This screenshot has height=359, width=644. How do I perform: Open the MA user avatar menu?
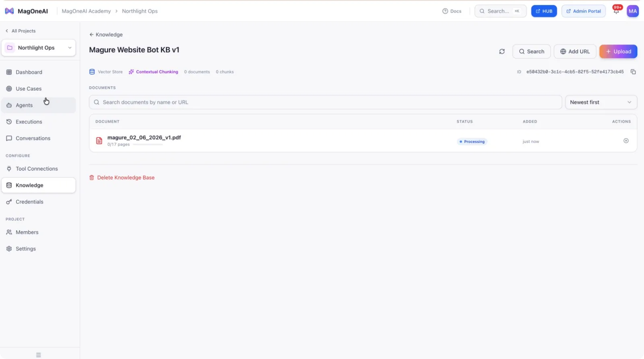coord(633,11)
